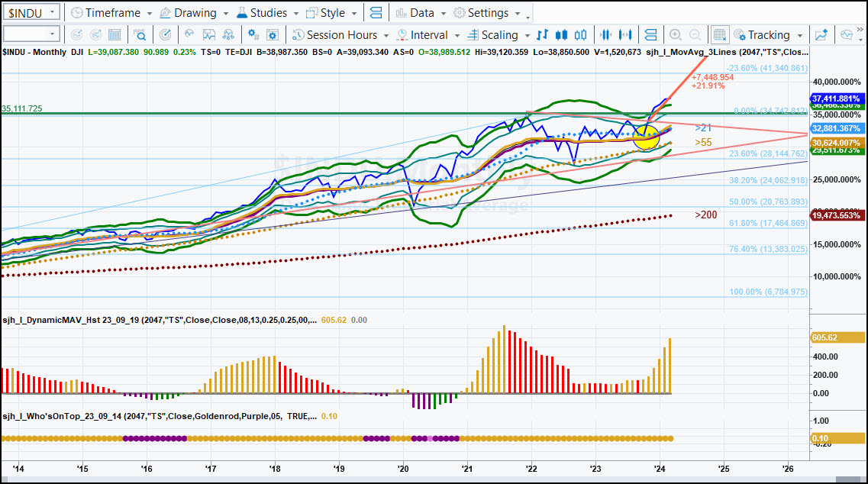
Task: Select the sjh_I_DynamicMAV_Hst study title
Action: coord(160,320)
